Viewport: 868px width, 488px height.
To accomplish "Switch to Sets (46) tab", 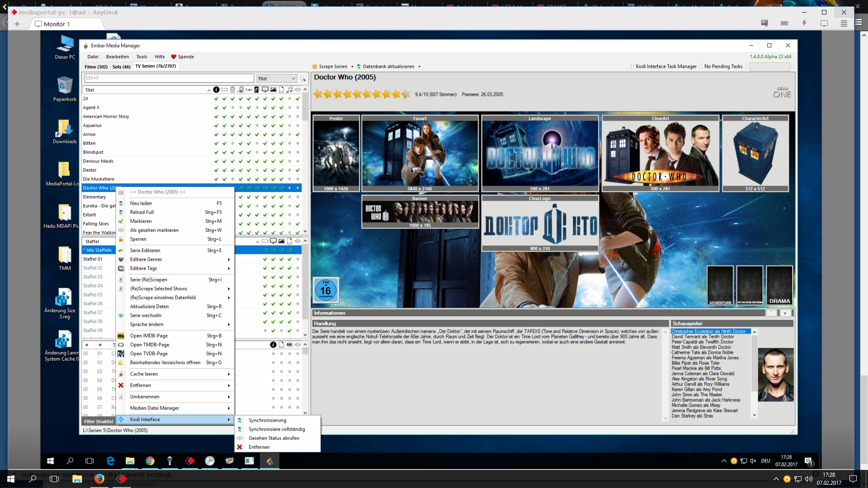I will click(x=121, y=67).
